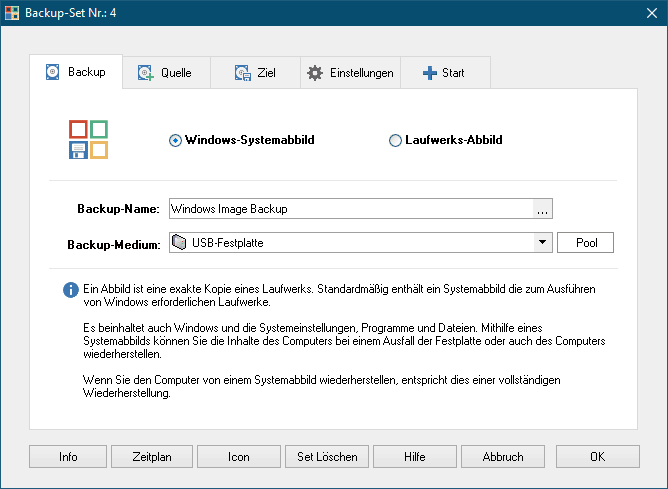
Task: Click the Pool button
Action: coord(585,242)
